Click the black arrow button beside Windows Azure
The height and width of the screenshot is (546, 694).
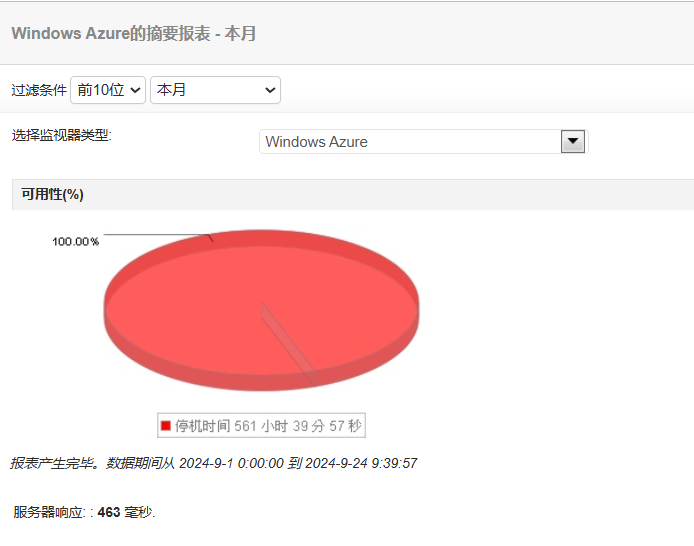coord(573,142)
